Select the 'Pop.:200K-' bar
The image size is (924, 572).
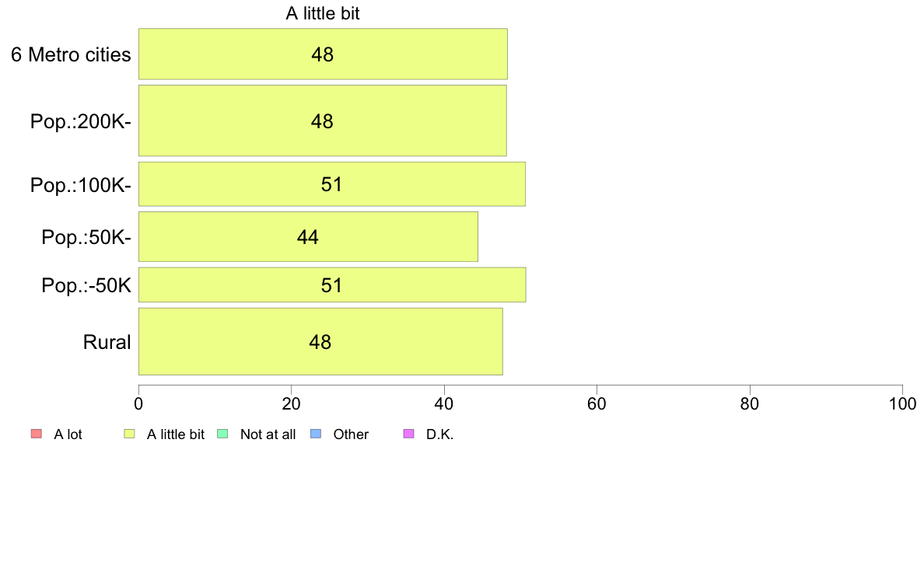[x=322, y=120]
